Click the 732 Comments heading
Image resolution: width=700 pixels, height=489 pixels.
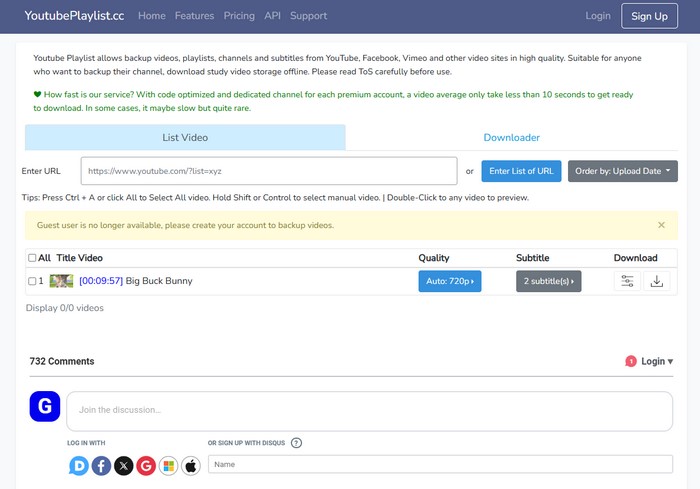(62, 361)
